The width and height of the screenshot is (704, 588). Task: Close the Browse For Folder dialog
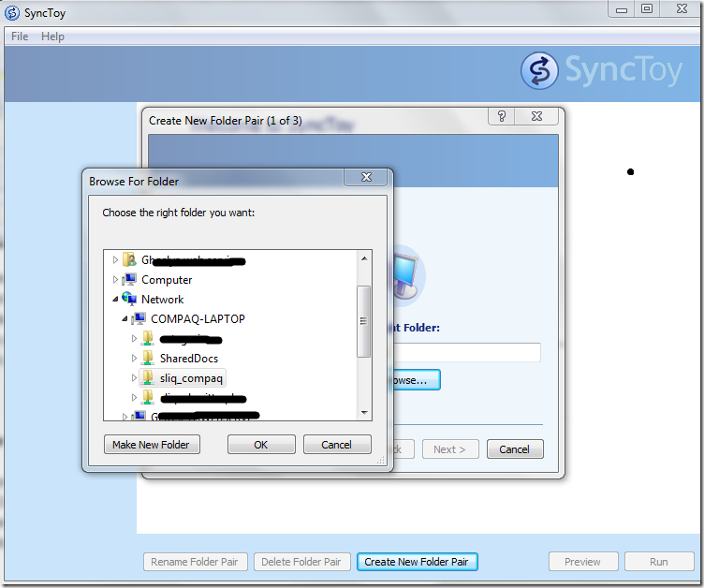pos(366,178)
